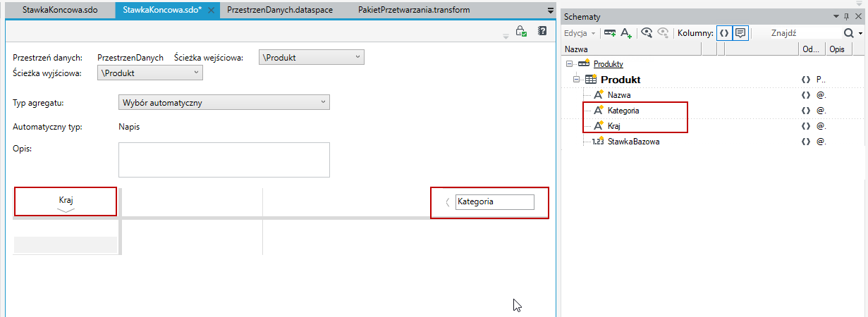This screenshot has width=868, height=317.
Task: Open the Typ agregatu combo box
Action: pos(224,103)
